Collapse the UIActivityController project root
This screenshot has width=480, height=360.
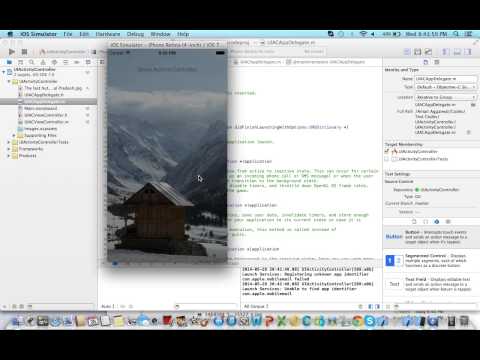pos(4,71)
